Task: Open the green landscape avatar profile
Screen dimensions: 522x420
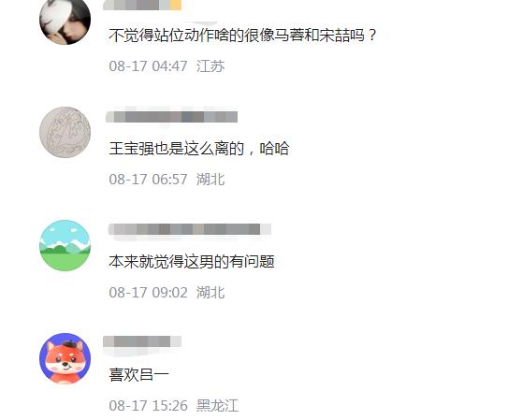Action: coord(65,245)
